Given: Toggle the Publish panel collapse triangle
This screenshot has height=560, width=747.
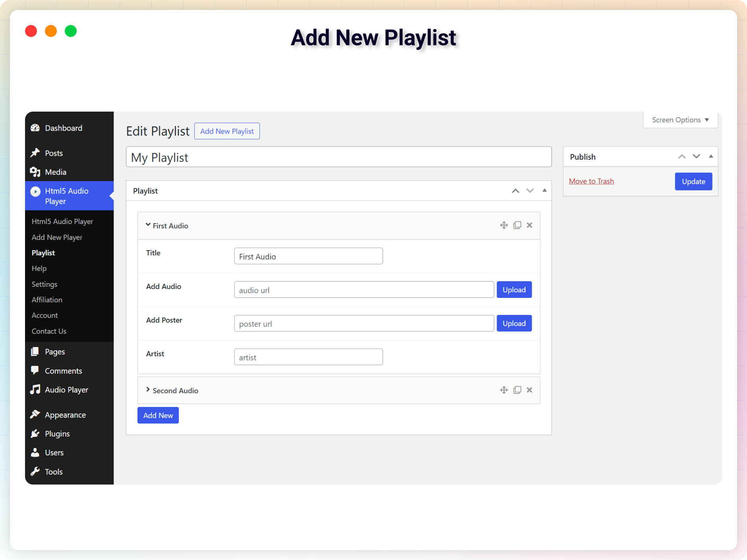Looking at the screenshot, I should coord(711,156).
